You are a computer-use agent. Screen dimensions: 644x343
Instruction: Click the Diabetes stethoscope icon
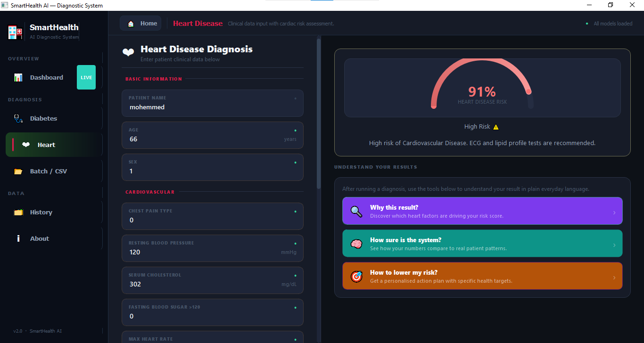tap(18, 118)
